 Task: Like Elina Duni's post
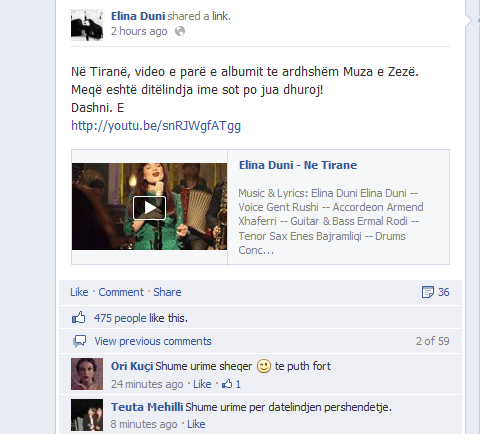pos(79,292)
